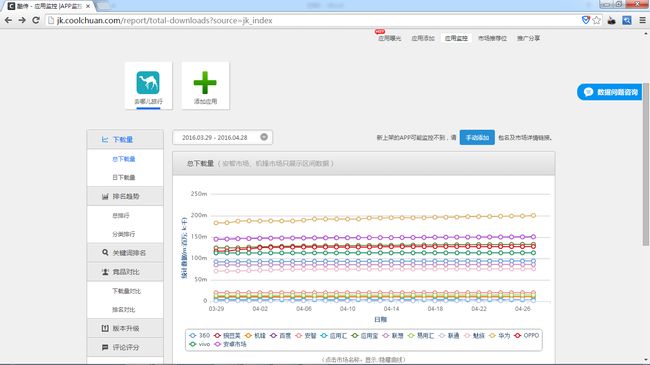This screenshot has width=650, height=365.
Task: Show the 联通 series in the legend
Action: [x=449, y=335]
